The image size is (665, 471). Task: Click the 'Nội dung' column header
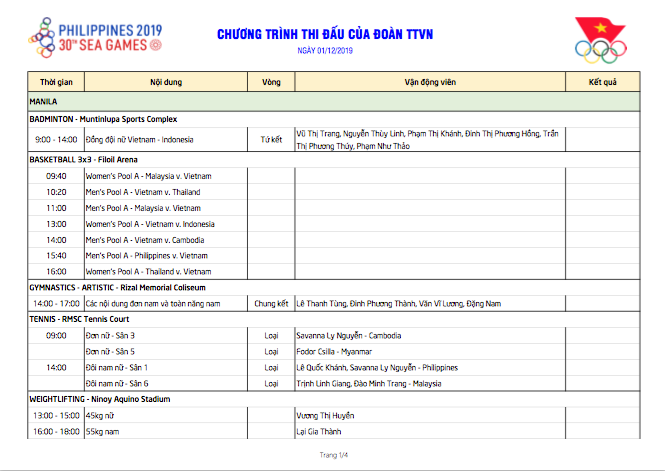click(166, 82)
